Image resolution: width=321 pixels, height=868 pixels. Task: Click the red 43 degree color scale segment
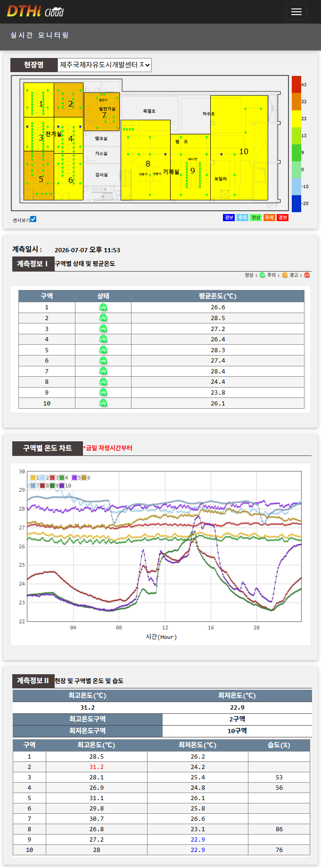point(296,84)
